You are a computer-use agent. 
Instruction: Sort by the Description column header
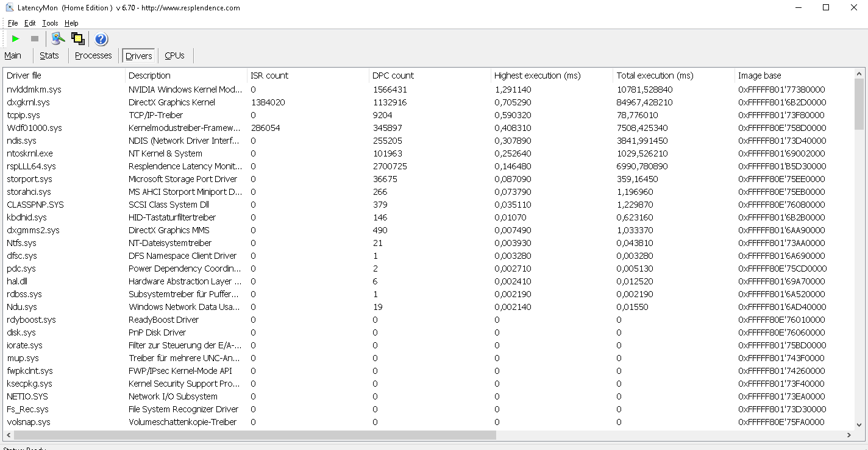click(x=186, y=76)
